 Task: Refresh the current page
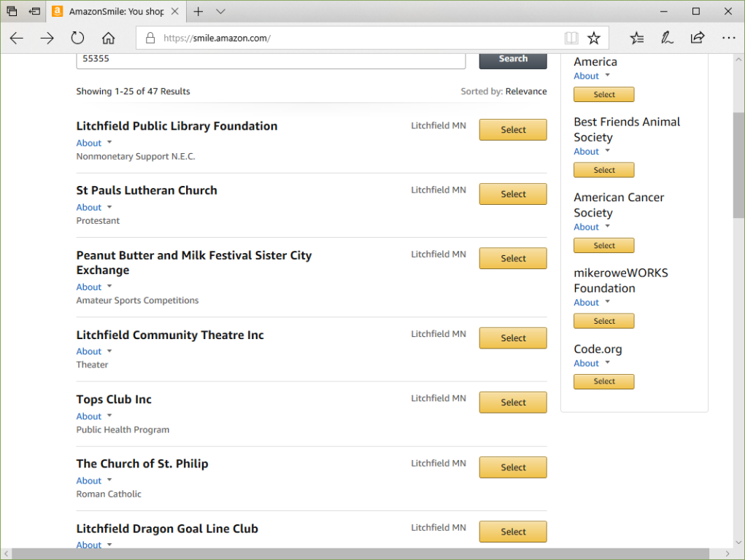[x=77, y=38]
